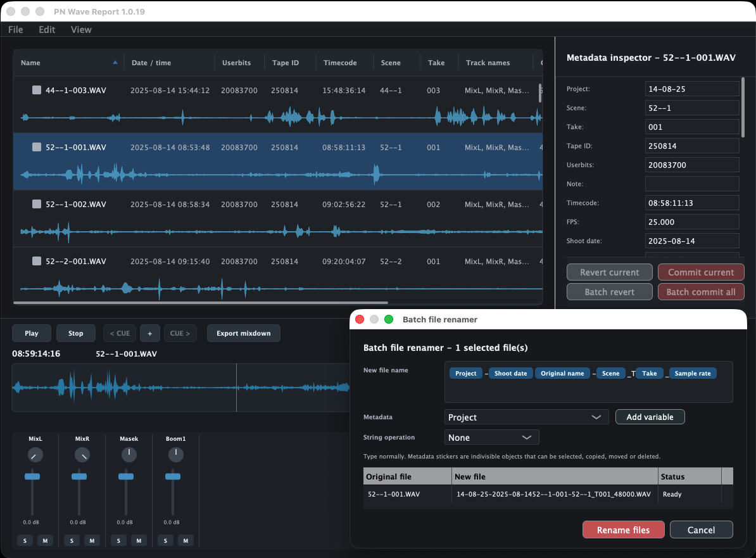This screenshot has height=558, width=756.
Task: Add a cue with the plus button
Action: pyautogui.click(x=150, y=333)
